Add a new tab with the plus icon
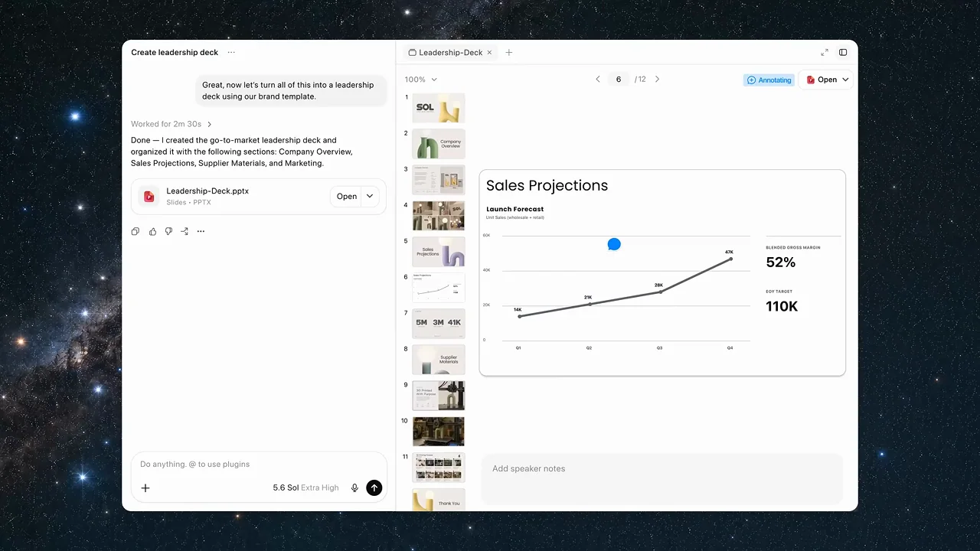 509,53
